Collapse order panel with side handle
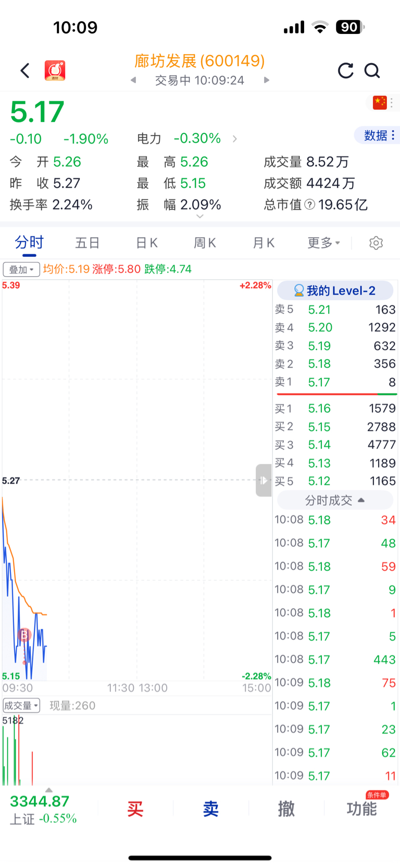This screenshot has height=868, width=400. (x=264, y=480)
